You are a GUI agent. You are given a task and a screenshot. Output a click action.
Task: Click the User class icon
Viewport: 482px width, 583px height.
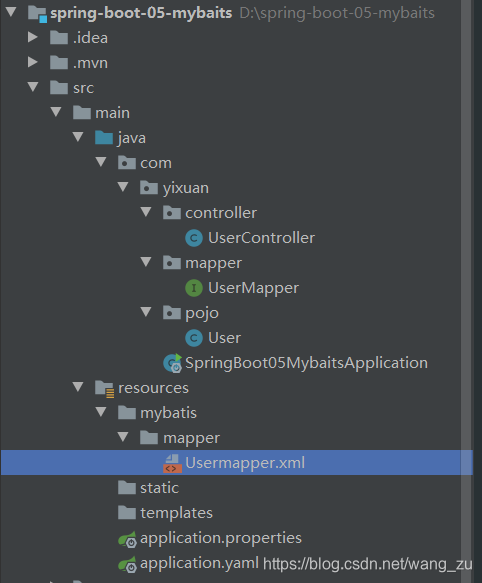194,338
